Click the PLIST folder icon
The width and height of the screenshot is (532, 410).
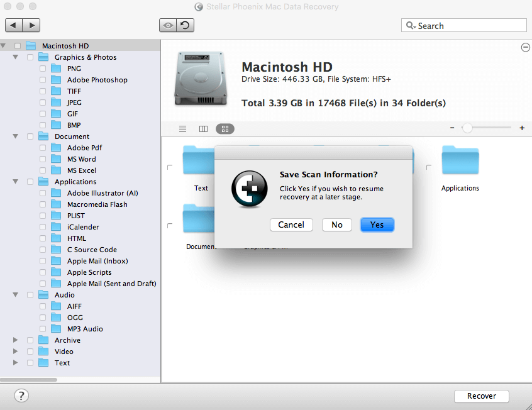[x=56, y=216]
